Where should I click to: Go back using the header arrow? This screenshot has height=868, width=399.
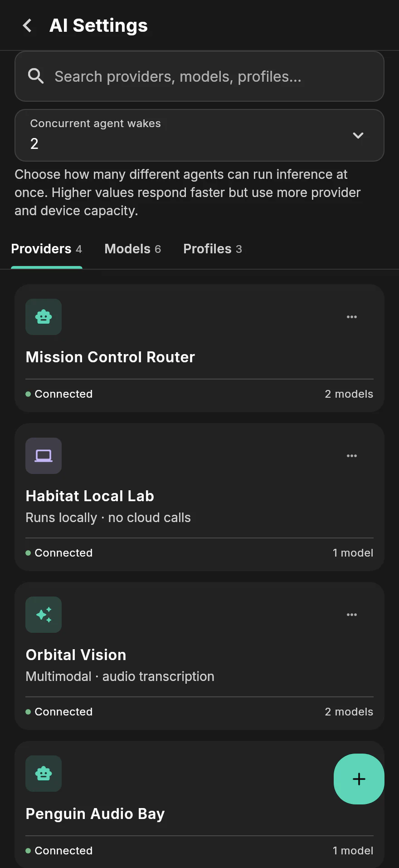27,25
